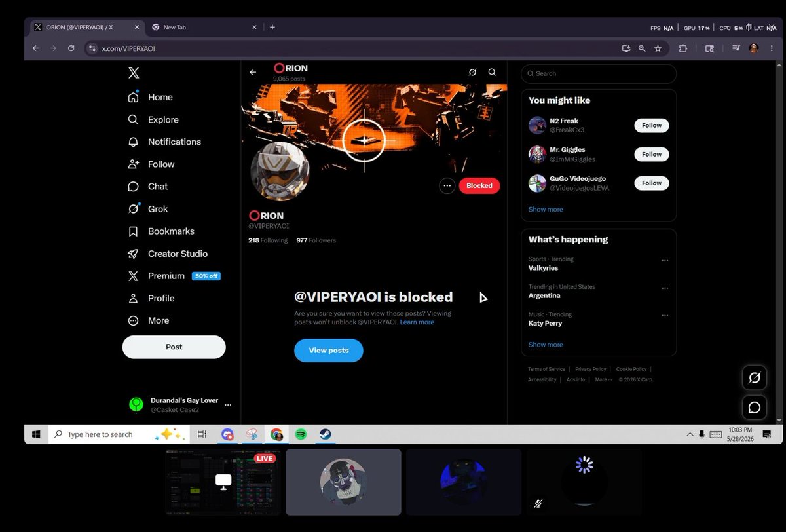Click the floating chat messages button
786x532 pixels.
[x=754, y=408]
